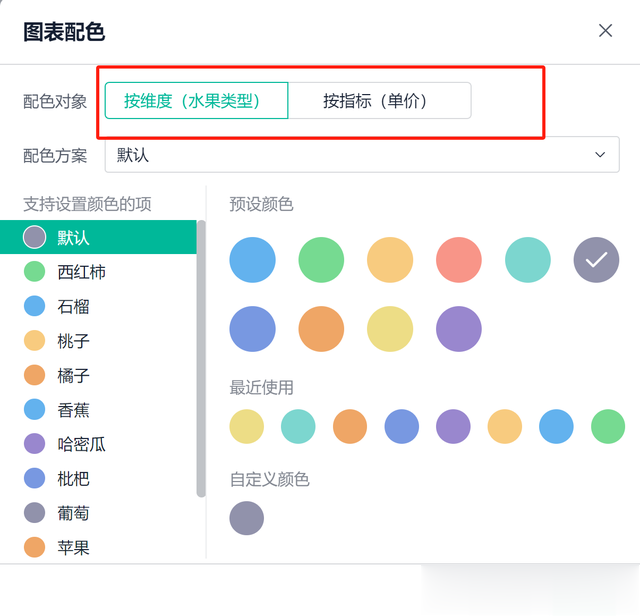The image size is (640, 616).
Task: Pick the purple preset color
Action: pyautogui.click(x=459, y=329)
